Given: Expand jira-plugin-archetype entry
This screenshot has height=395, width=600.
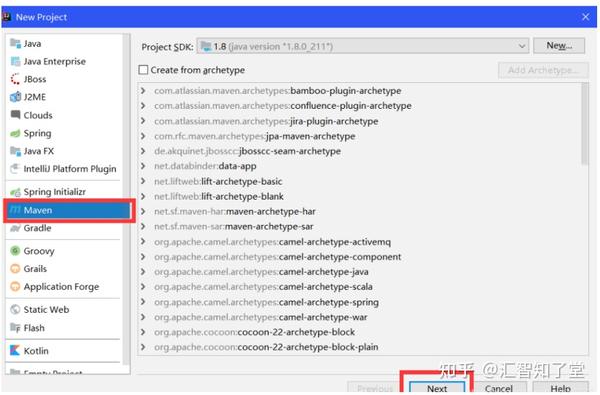Looking at the screenshot, I should (143, 121).
